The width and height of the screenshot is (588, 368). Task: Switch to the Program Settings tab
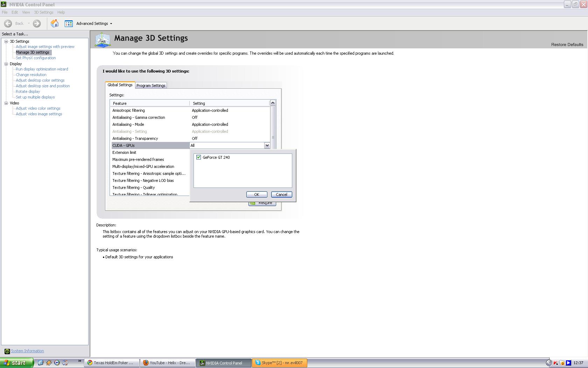click(x=151, y=86)
